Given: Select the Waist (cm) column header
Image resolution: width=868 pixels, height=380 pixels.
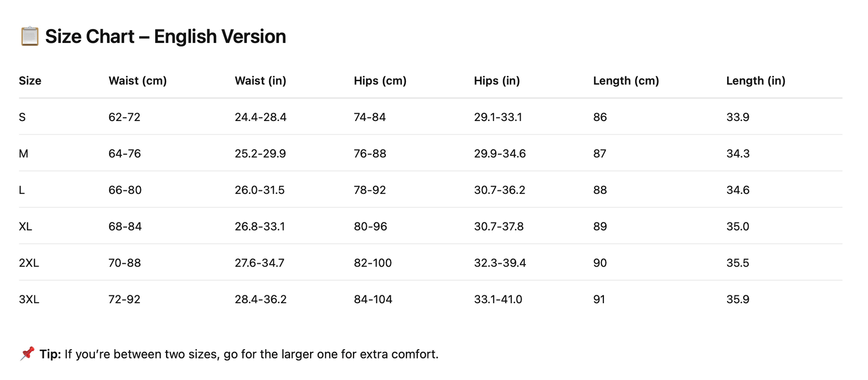Looking at the screenshot, I should click(137, 81).
